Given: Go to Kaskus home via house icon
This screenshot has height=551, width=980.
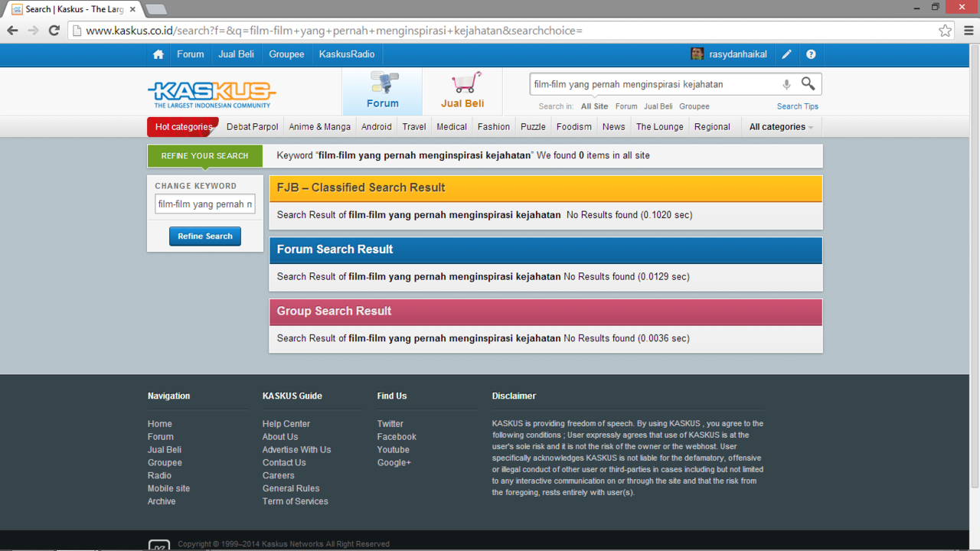Looking at the screenshot, I should [x=158, y=54].
